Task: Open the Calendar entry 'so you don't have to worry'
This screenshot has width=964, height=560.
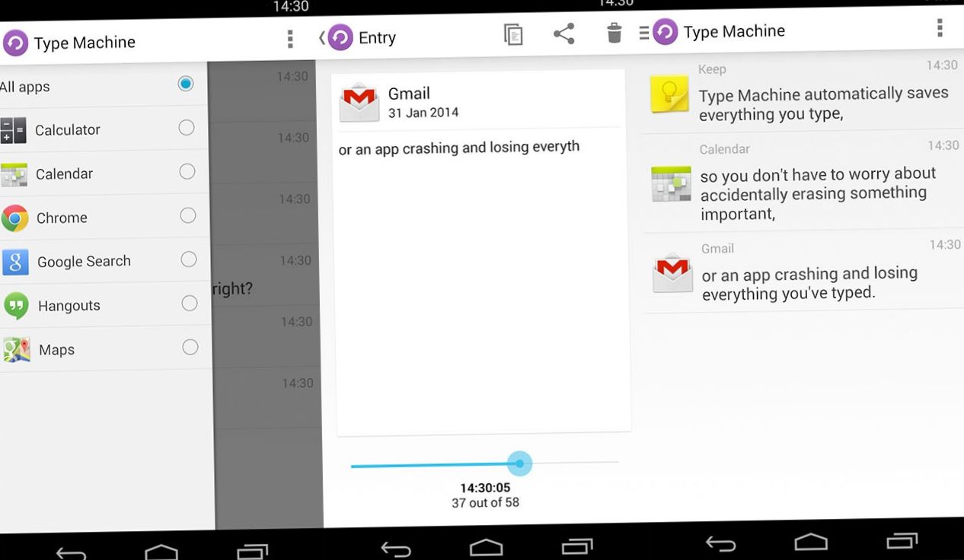Action: coord(802,183)
